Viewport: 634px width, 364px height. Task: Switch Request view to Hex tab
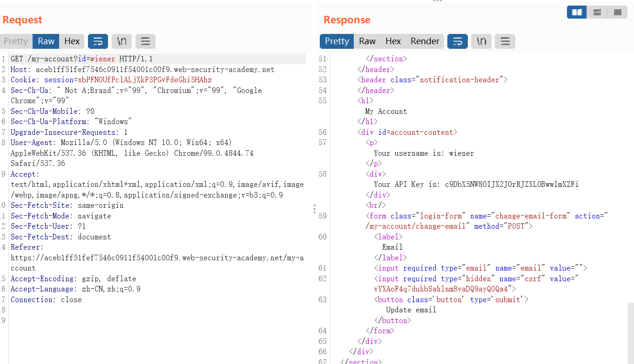click(72, 41)
